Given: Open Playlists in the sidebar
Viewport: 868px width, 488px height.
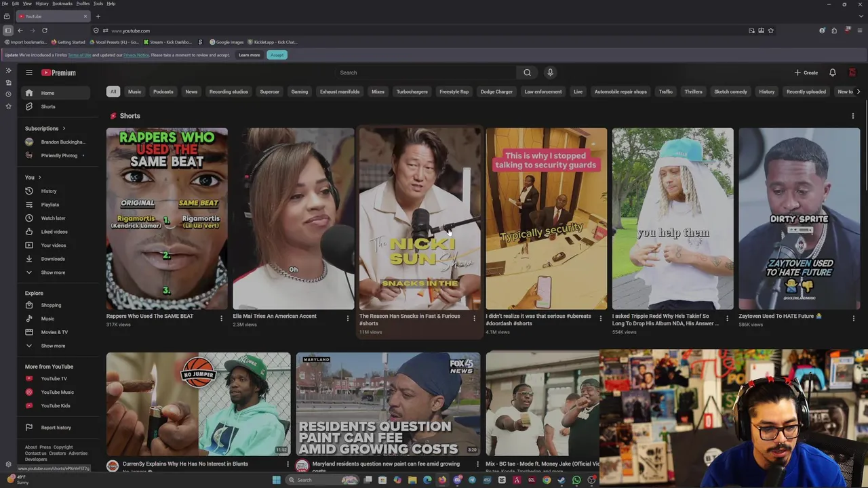Looking at the screenshot, I should [x=56, y=205].
